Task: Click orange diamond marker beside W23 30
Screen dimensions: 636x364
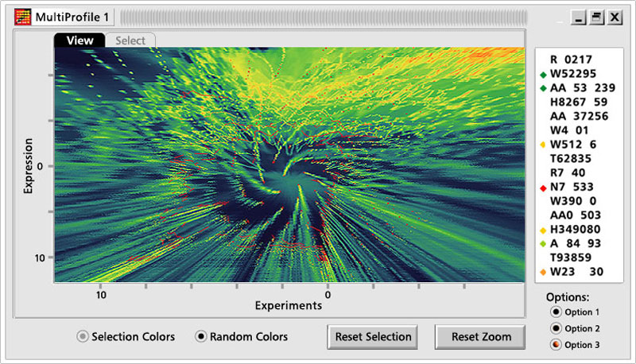Action: [x=543, y=273]
